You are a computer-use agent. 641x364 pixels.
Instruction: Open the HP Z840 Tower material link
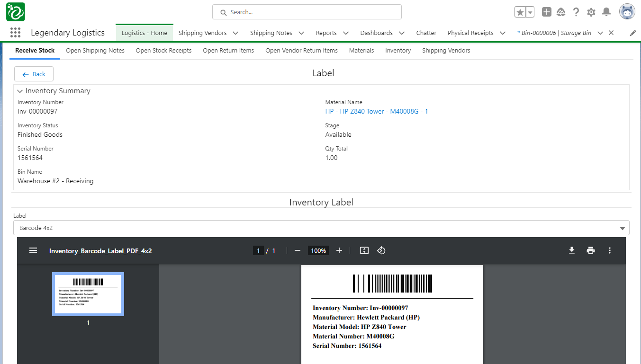click(x=377, y=111)
